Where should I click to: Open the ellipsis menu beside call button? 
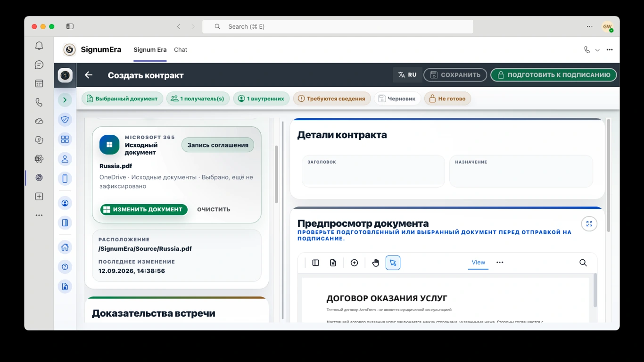610,50
